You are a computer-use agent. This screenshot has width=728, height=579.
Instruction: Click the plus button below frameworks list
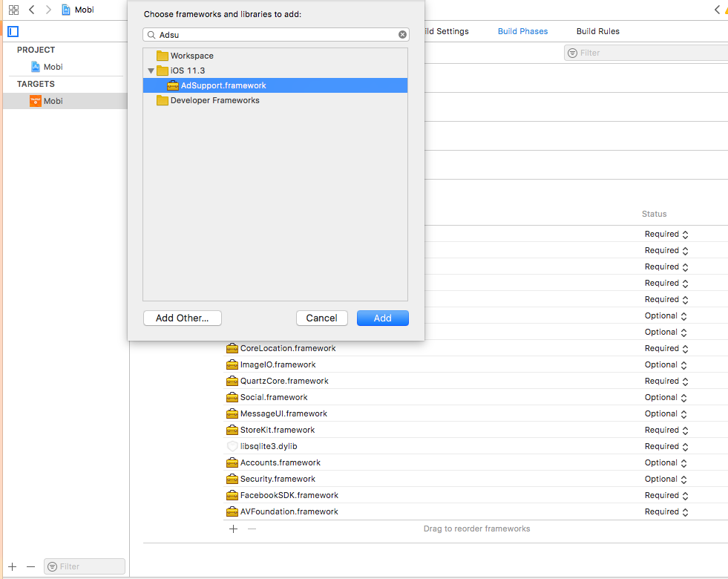pos(233,529)
